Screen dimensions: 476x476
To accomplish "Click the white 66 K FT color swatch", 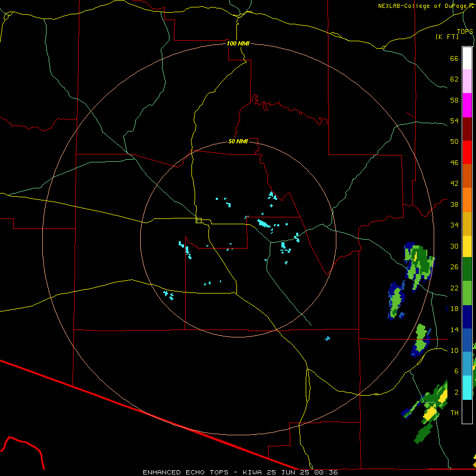I will (467, 58).
